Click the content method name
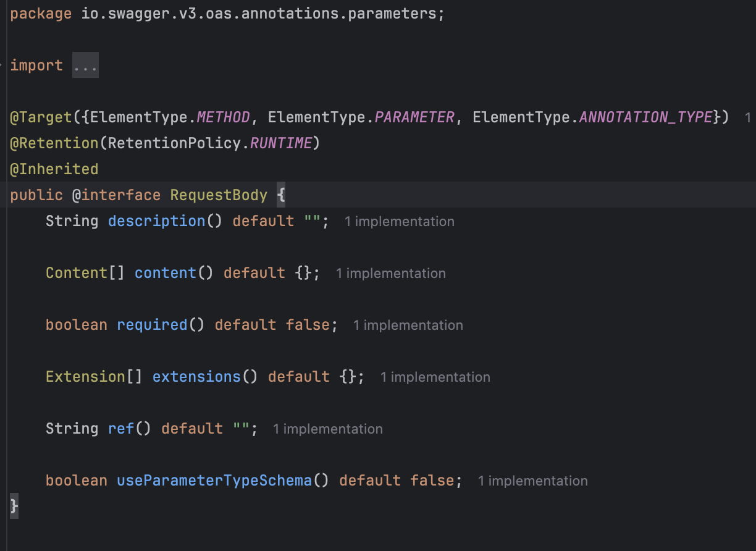This screenshot has width=756, height=551. 166,273
